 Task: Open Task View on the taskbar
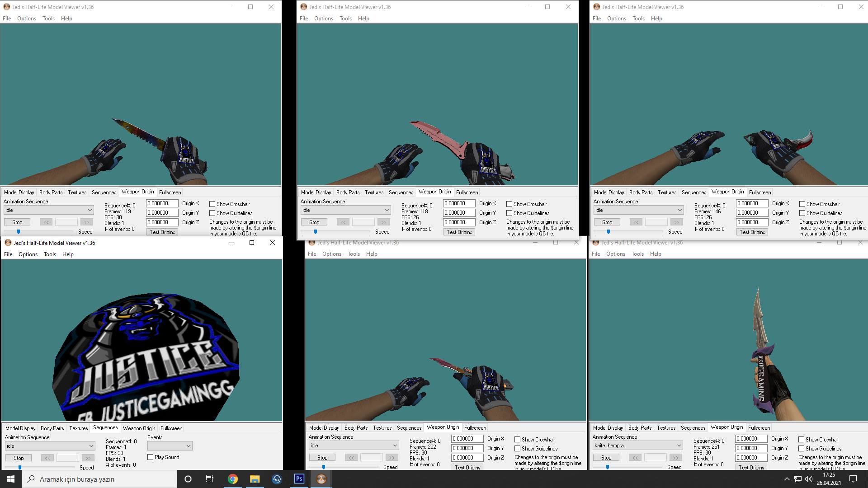[210, 479]
